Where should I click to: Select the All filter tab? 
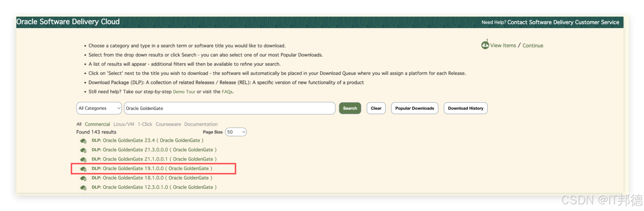79,124
